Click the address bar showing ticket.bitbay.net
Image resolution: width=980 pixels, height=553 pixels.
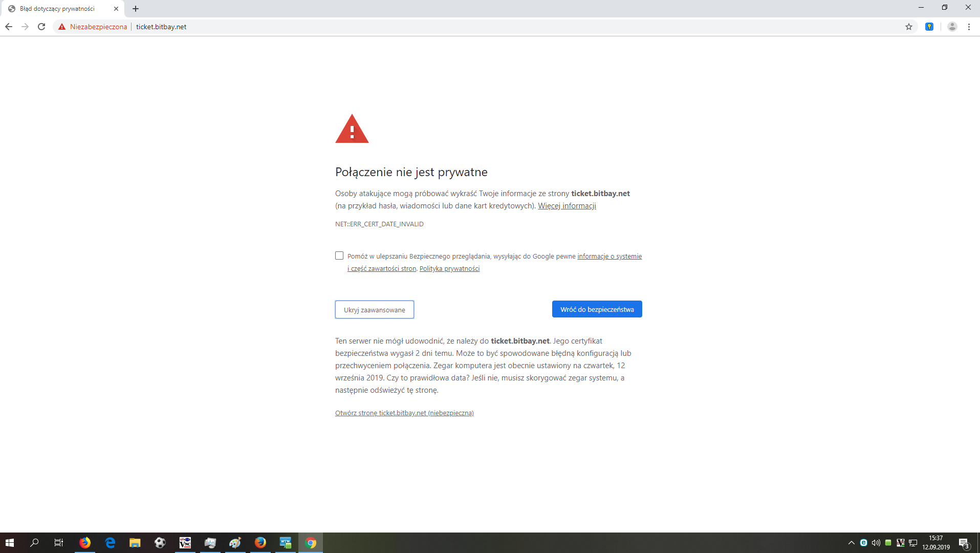coord(409,27)
